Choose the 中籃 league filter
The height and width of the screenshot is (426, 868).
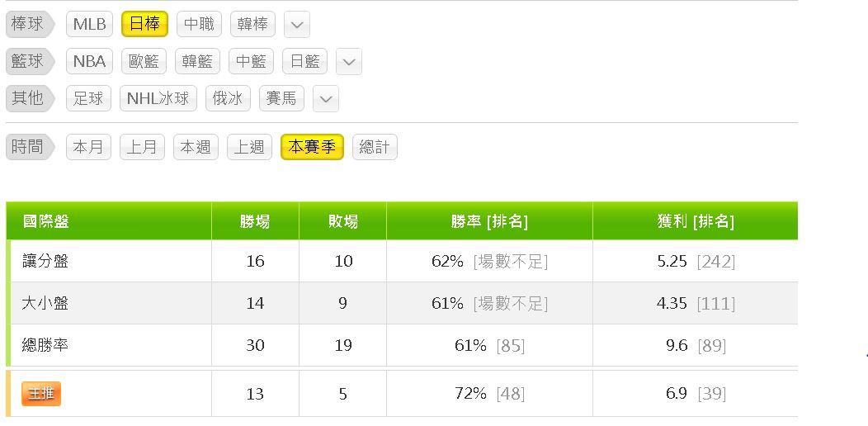pos(251,61)
